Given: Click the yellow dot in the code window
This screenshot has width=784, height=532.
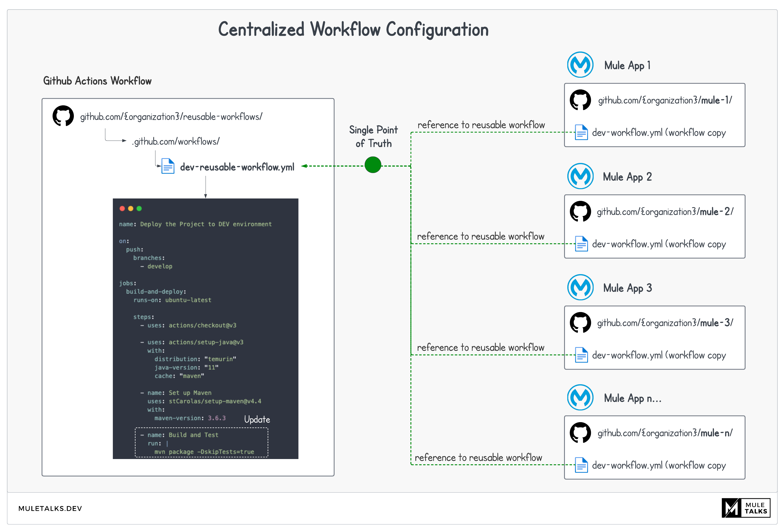Looking at the screenshot, I should coord(131,209).
